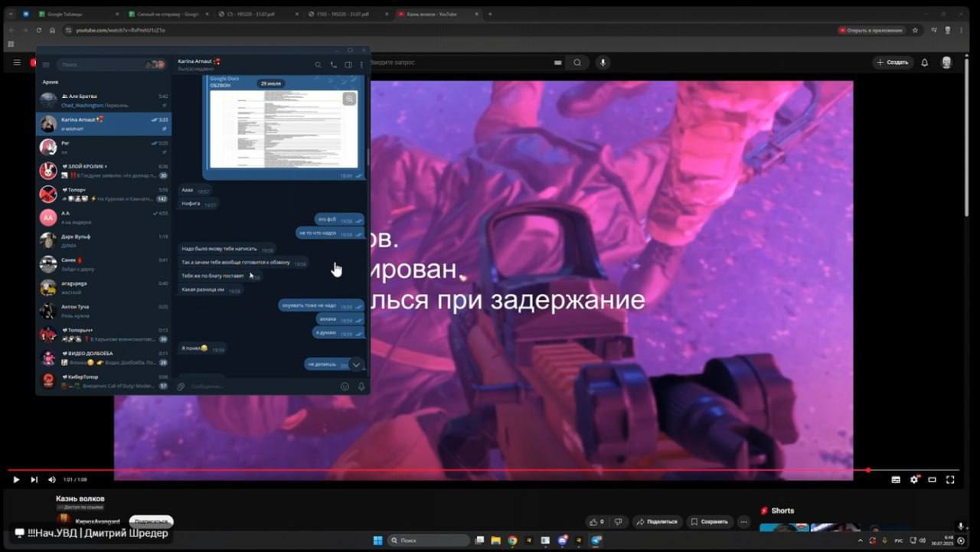Attach a file via the paperclip icon
This screenshot has height=552, width=980.
click(181, 387)
